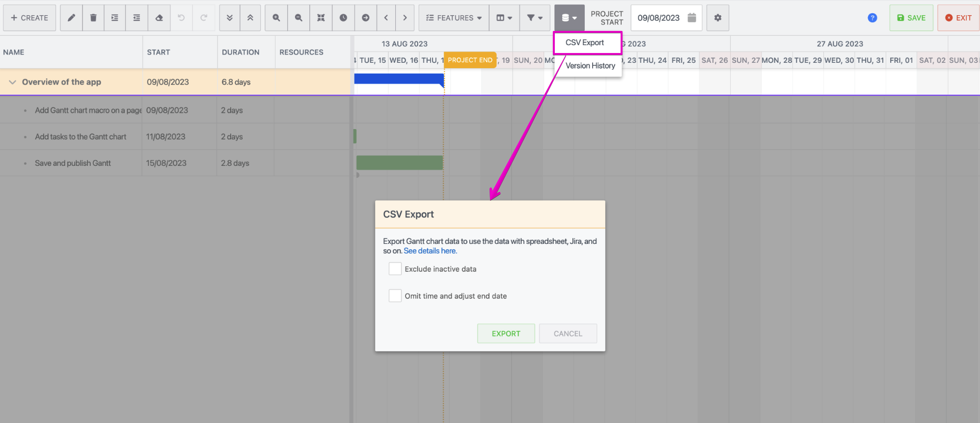Click the Project Start date field
Viewport: 980px width, 423px height.
(x=659, y=18)
